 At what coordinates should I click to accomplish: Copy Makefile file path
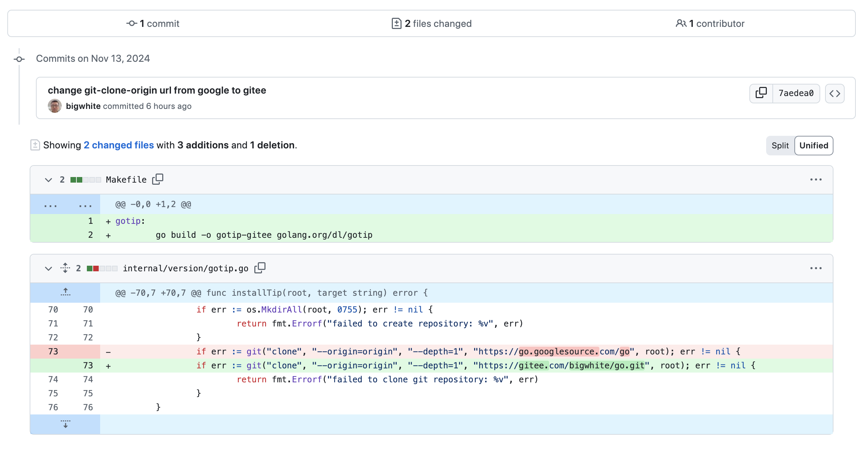[158, 179]
